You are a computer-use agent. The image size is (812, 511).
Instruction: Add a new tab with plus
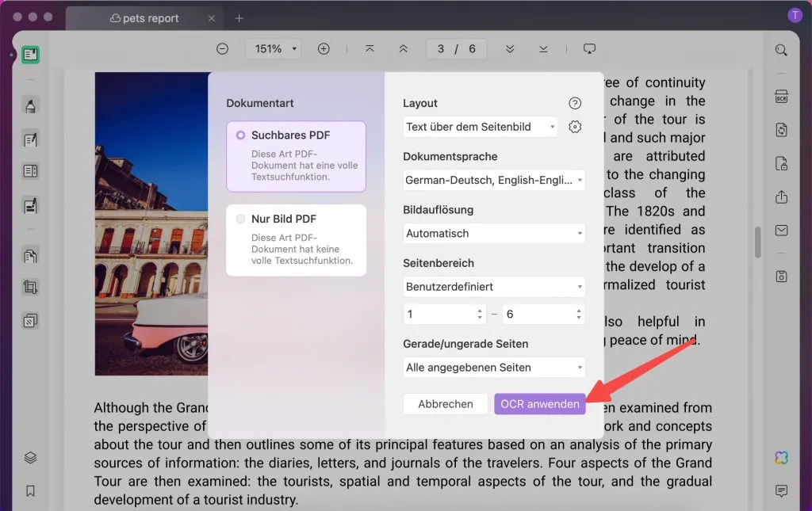[x=239, y=18]
